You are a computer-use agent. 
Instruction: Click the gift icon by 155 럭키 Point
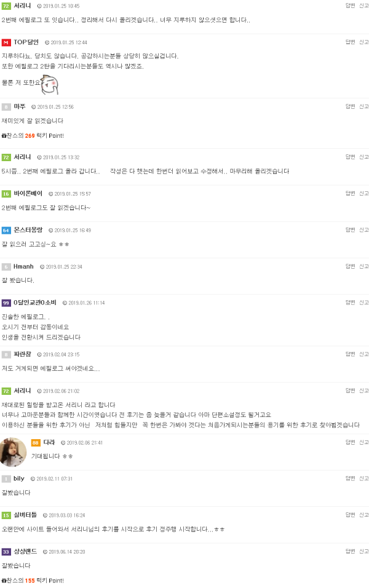[x=4, y=581]
